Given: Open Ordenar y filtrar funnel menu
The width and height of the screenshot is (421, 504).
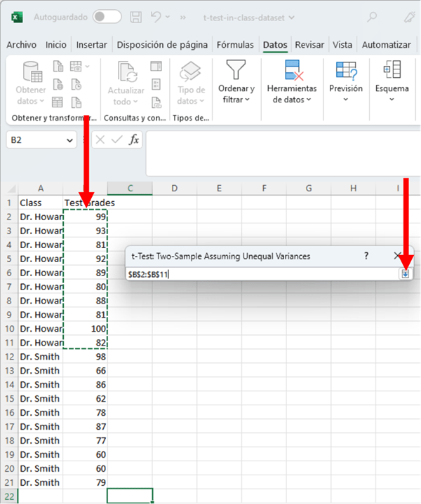Looking at the screenshot, I should point(236,83).
